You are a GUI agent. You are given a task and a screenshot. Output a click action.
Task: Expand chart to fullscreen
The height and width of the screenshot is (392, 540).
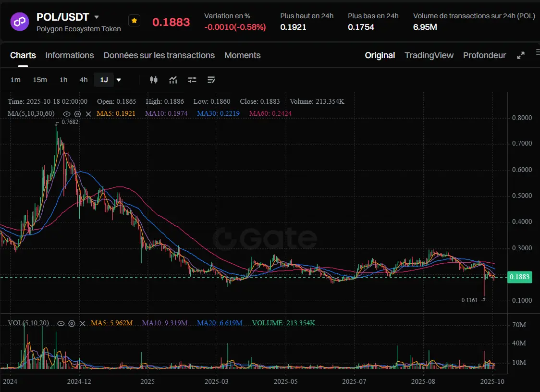tap(521, 55)
